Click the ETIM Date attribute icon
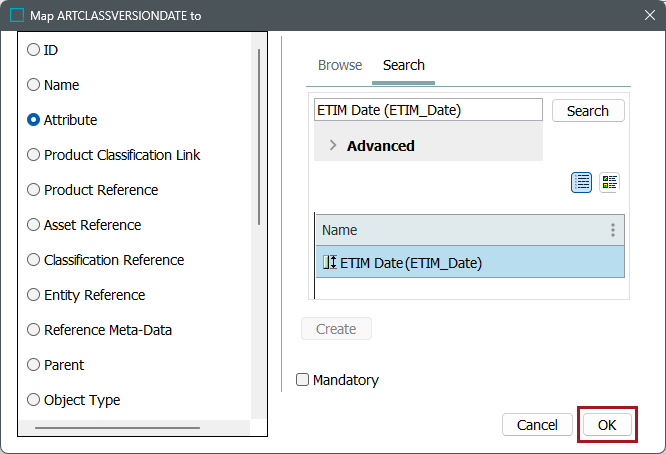Image resolution: width=666 pixels, height=454 pixels. coord(329,263)
